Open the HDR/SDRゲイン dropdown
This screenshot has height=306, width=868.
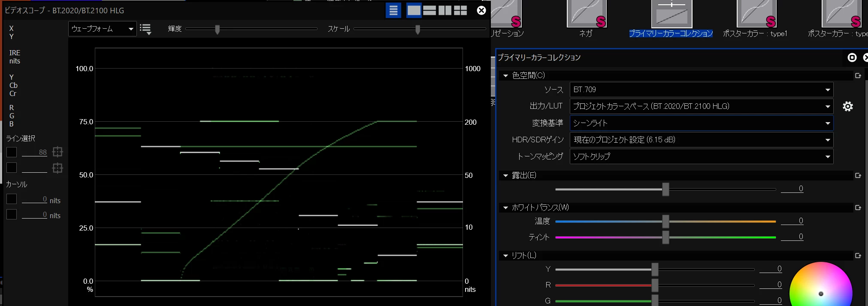click(x=702, y=140)
